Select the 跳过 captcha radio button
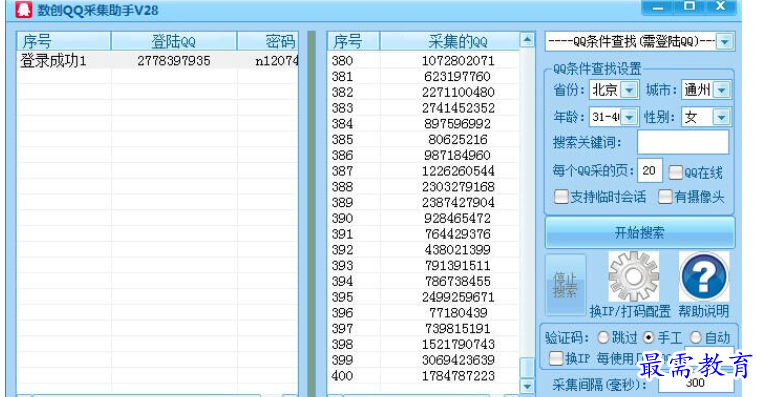The height and width of the screenshot is (397, 761). [603, 337]
